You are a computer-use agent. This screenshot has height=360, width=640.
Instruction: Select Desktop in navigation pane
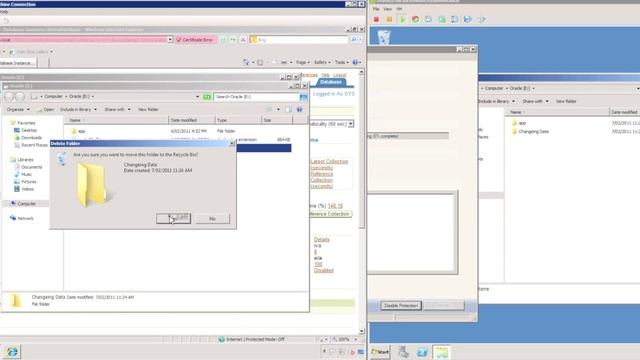[29, 130]
